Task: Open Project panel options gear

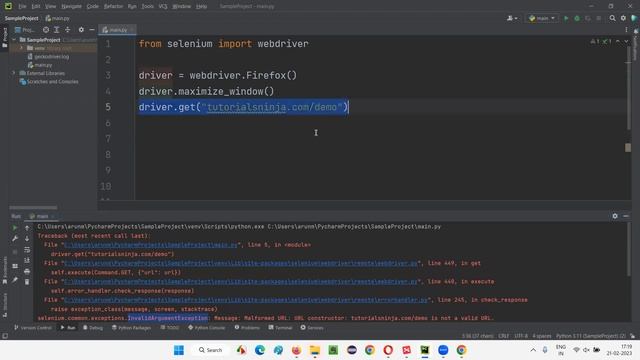Action: (81, 30)
